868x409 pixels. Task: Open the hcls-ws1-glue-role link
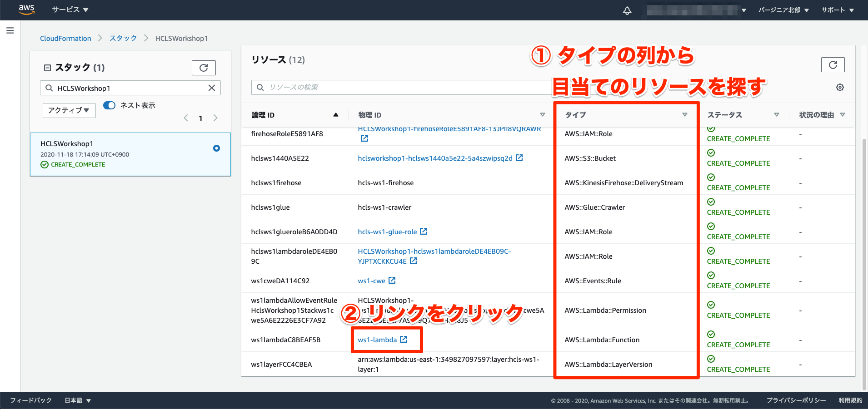click(387, 232)
